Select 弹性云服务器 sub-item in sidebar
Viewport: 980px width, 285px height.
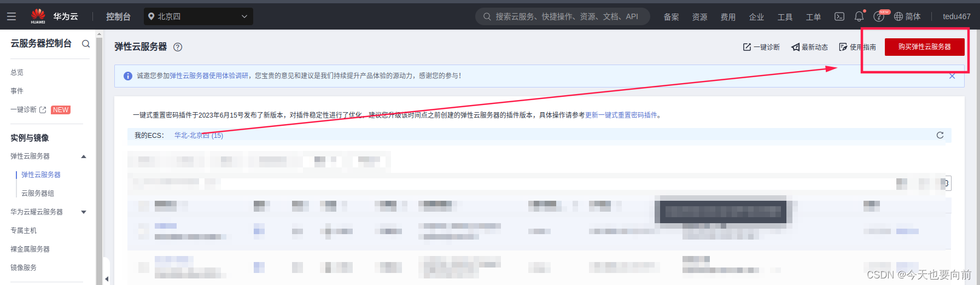point(41,175)
